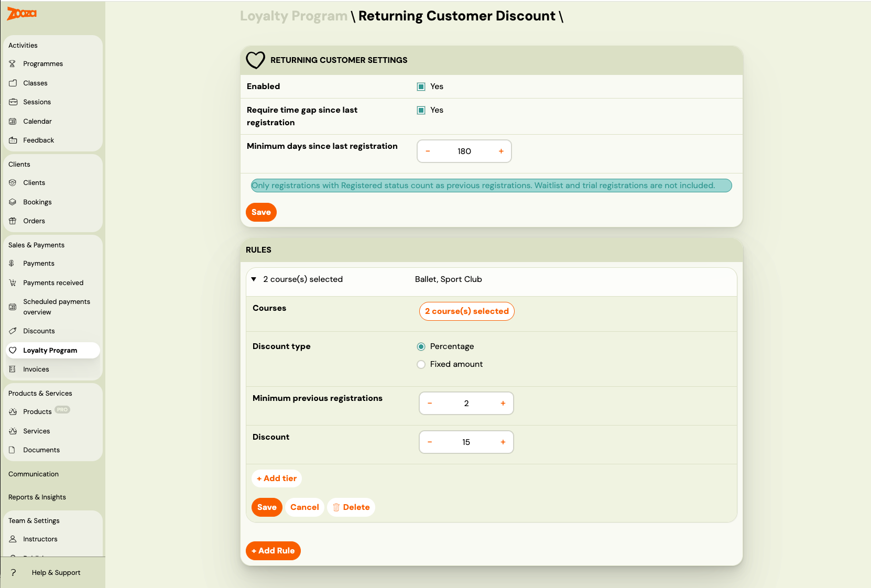The height and width of the screenshot is (588, 871).
Task: Uncheck Require time gap since last registration
Action: (x=421, y=110)
